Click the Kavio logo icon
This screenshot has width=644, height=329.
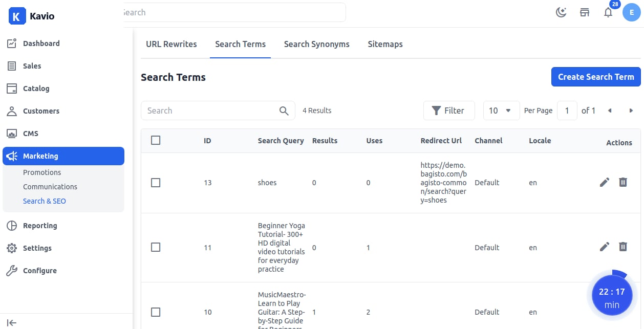(x=17, y=16)
